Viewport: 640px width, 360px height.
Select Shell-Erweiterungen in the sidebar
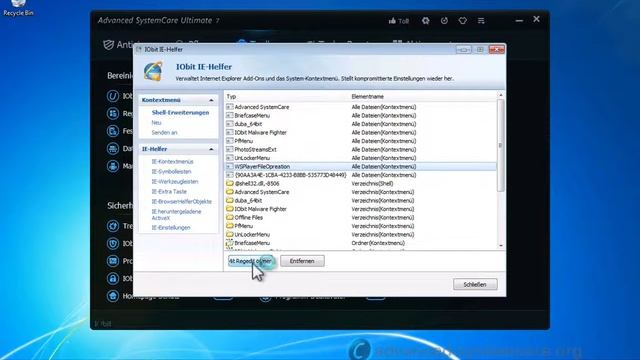point(180,113)
